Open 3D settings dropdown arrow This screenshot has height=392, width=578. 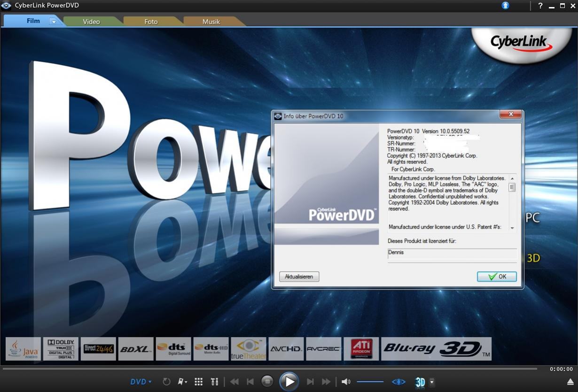point(432,382)
